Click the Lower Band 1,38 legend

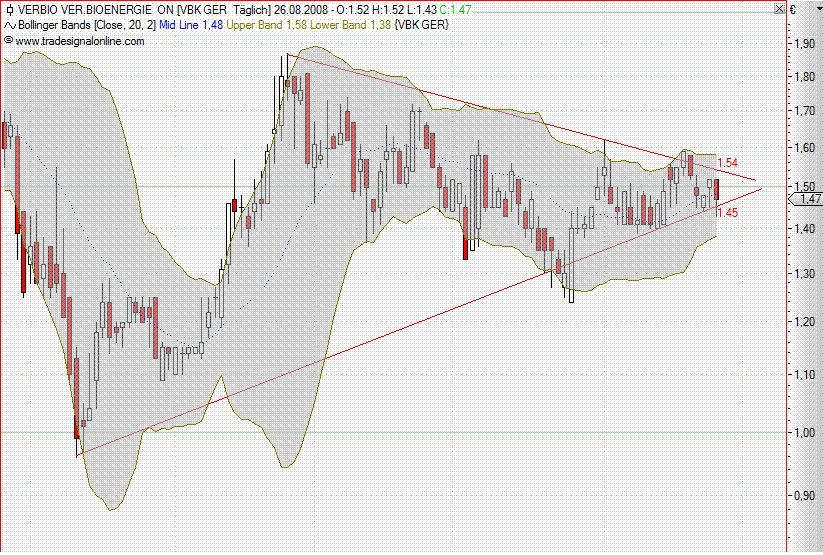pyautogui.click(x=350, y=25)
